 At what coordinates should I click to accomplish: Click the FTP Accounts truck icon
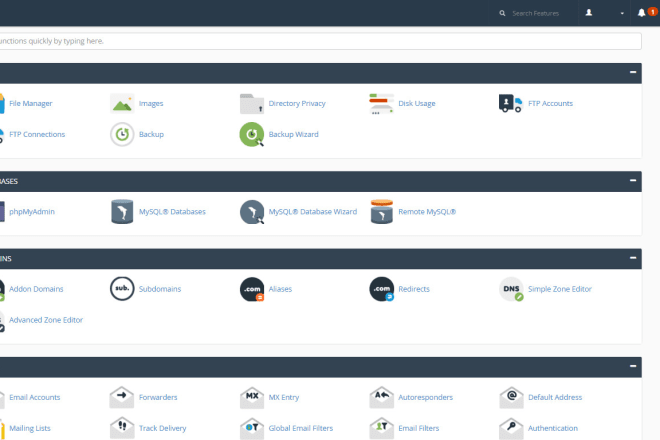[x=511, y=104]
